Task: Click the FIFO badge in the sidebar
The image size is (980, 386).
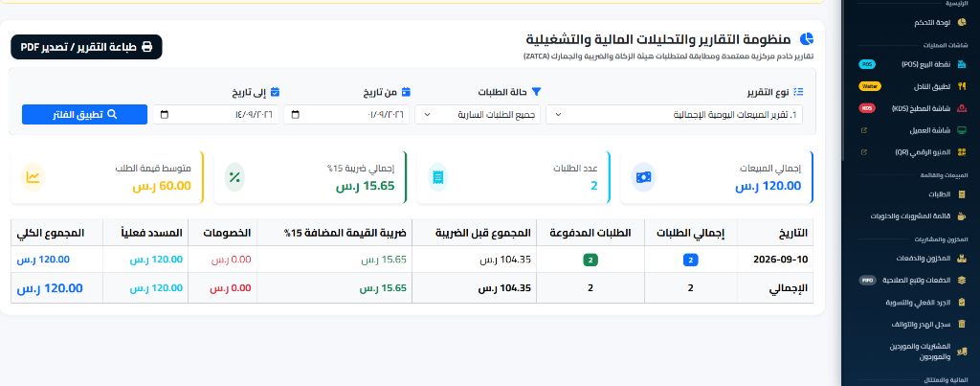Action: click(x=867, y=280)
